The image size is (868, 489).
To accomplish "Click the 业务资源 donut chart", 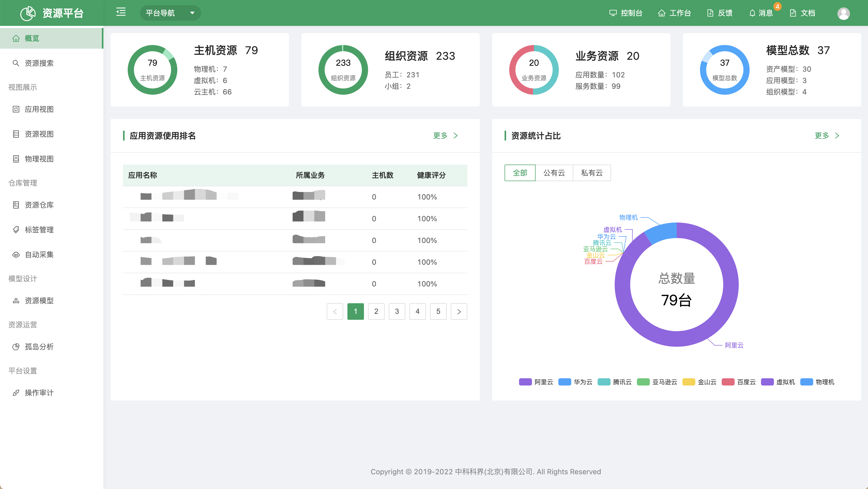I will (x=534, y=70).
